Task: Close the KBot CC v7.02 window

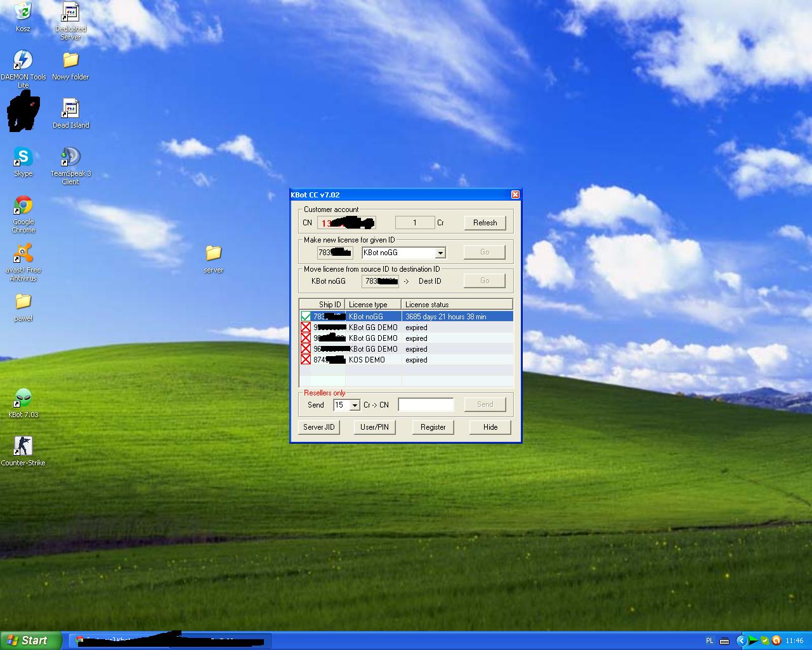Action: [x=515, y=195]
